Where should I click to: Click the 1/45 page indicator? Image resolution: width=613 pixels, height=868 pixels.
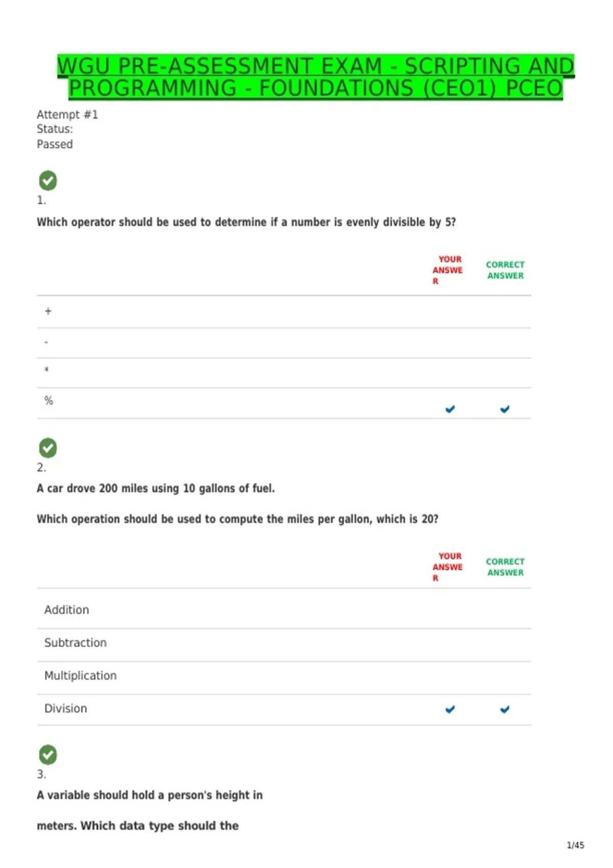coord(575,845)
